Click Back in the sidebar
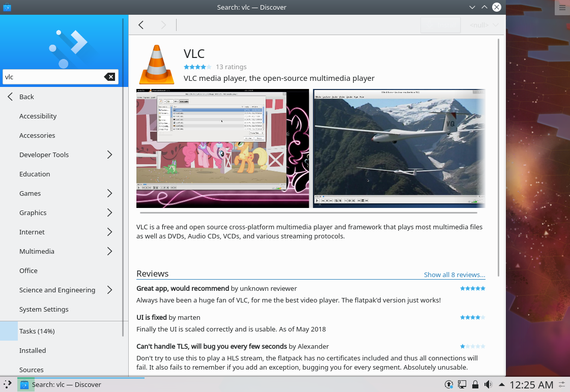The width and height of the screenshot is (570, 392). point(61,97)
